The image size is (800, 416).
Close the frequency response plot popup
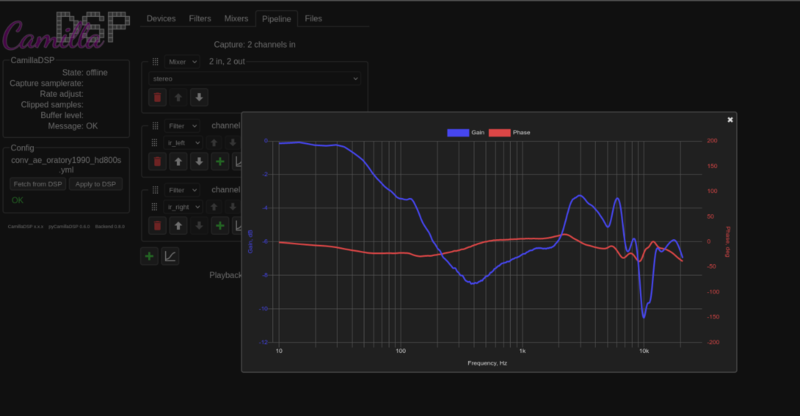click(x=730, y=119)
